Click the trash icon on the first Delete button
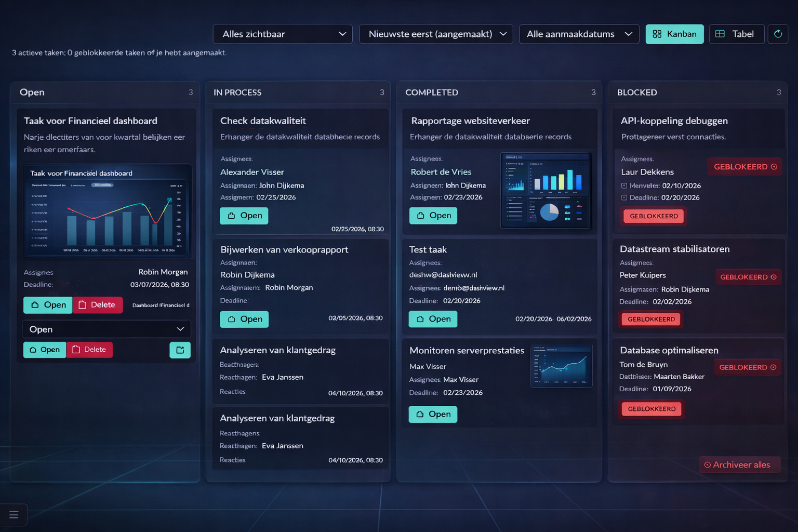The height and width of the screenshot is (532, 798). [x=82, y=305]
